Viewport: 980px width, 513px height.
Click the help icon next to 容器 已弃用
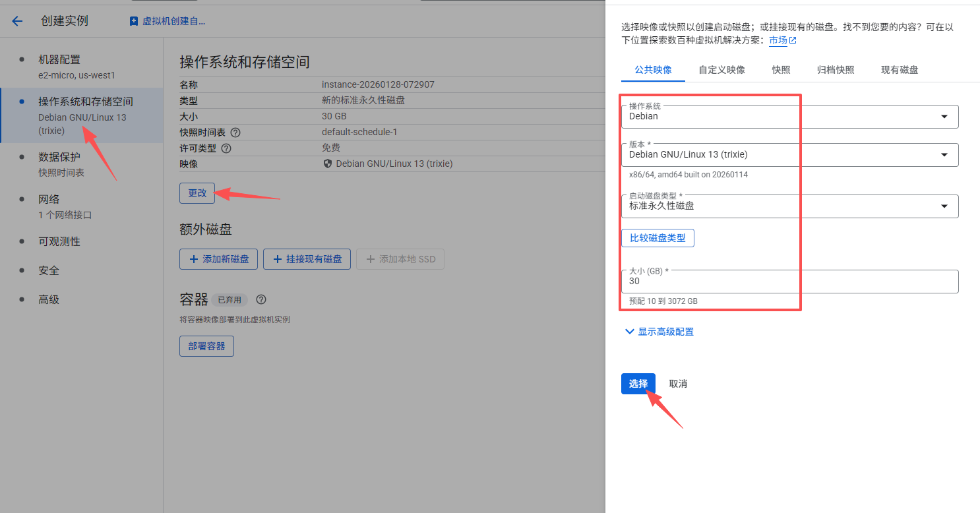pos(261,300)
